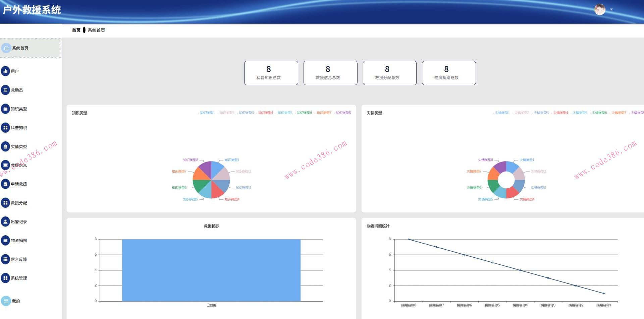This screenshot has height=319, width=644.
Task: Click the user avatar thumbnail in header
Action: (x=600, y=9)
